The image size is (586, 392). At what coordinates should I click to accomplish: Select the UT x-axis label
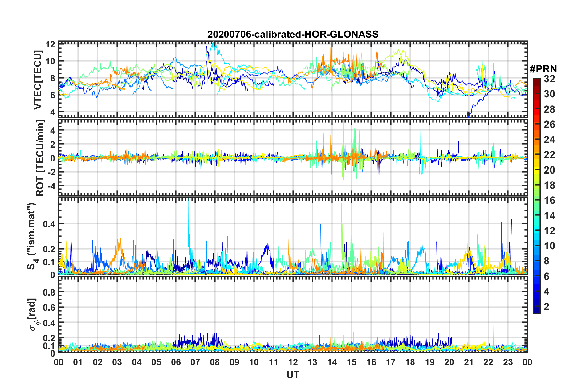(293, 375)
